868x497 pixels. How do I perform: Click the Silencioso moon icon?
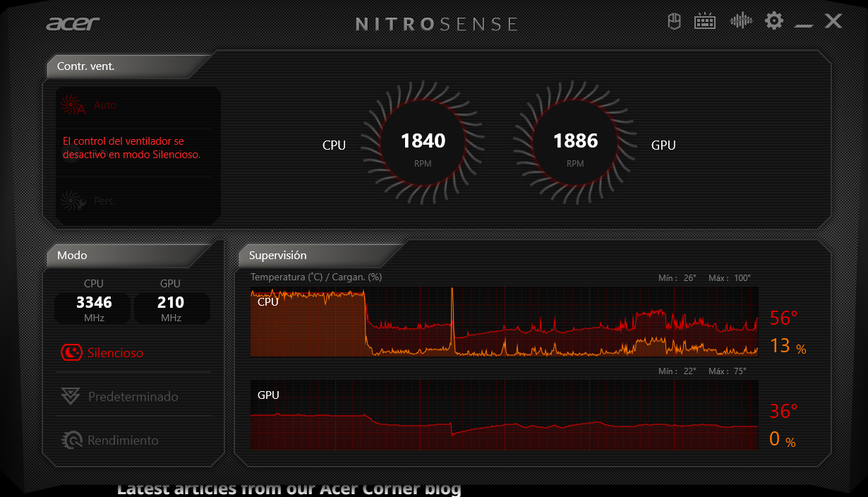tap(71, 352)
